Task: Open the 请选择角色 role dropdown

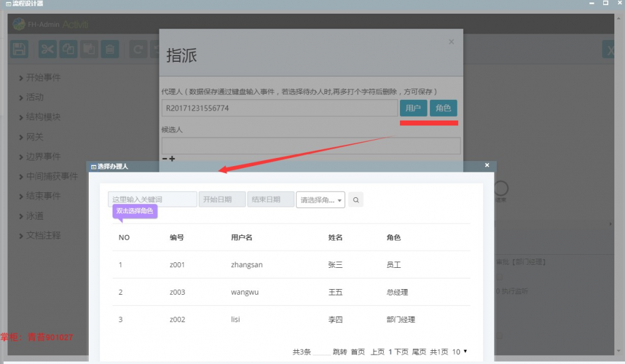Action: point(320,199)
